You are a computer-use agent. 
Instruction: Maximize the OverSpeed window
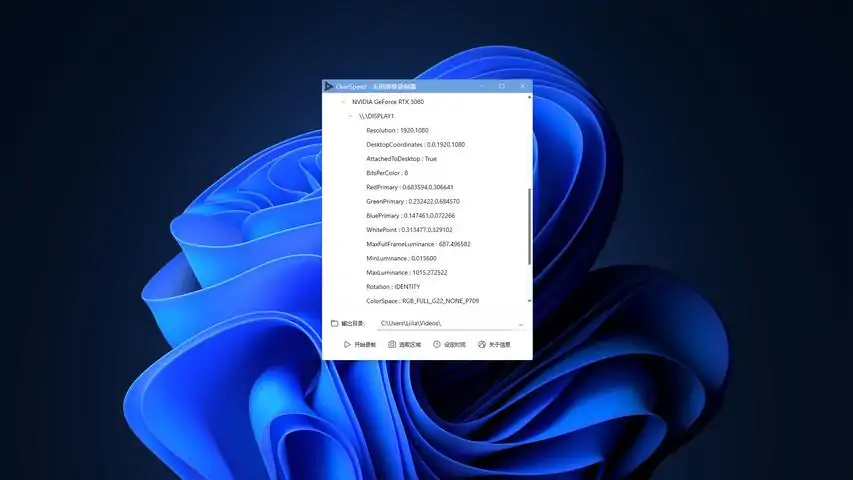[502, 86]
